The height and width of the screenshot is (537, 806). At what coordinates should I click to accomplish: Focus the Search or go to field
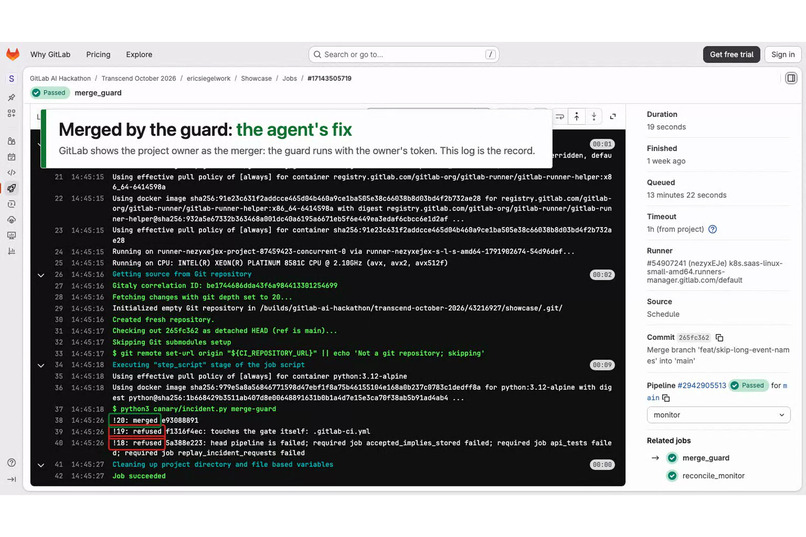(x=404, y=54)
